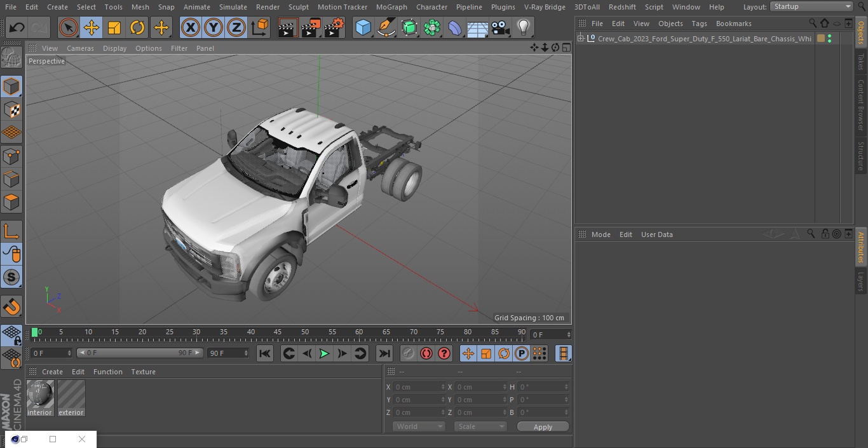
Task: Select the Scale tool
Action: click(x=114, y=27)
